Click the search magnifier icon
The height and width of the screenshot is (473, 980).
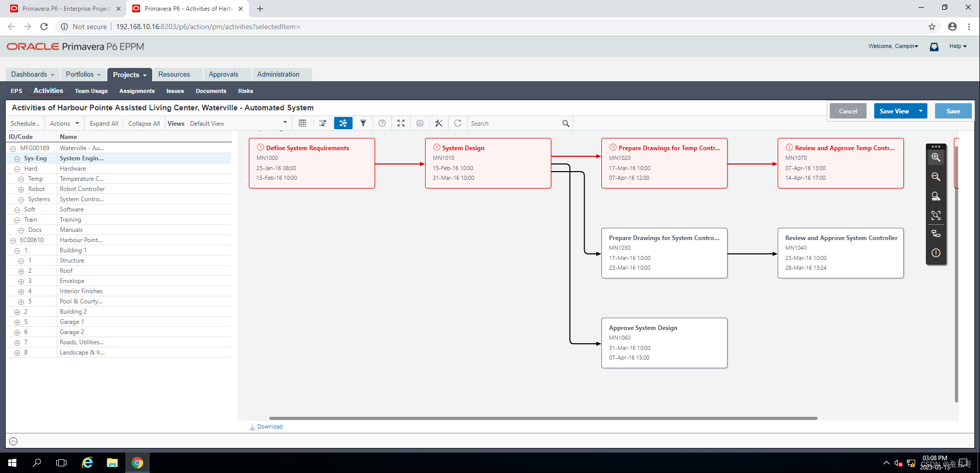point(566,124)
